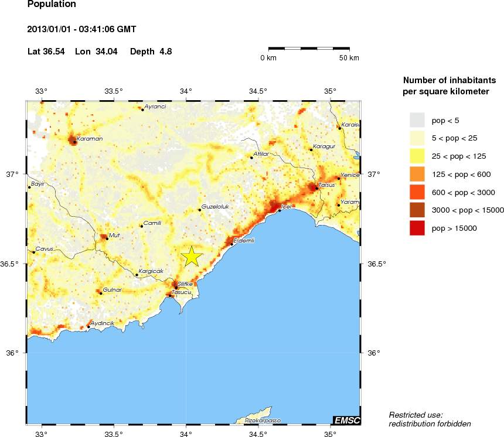The image size is (504, 437).
Task: Click the 'Camili' village label
Action: tap(152, 223)
